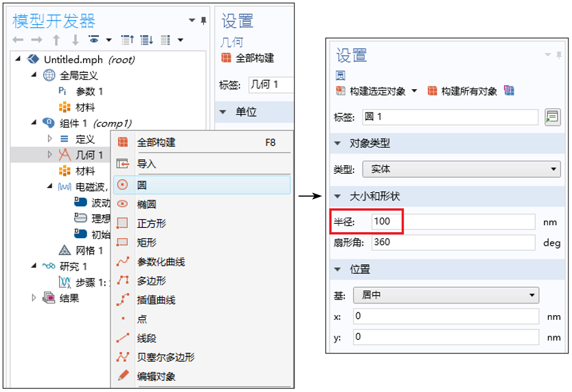Choose 多边形 in the context menu
This screenshot has width=572, height=392.
(x=202, y=281)
